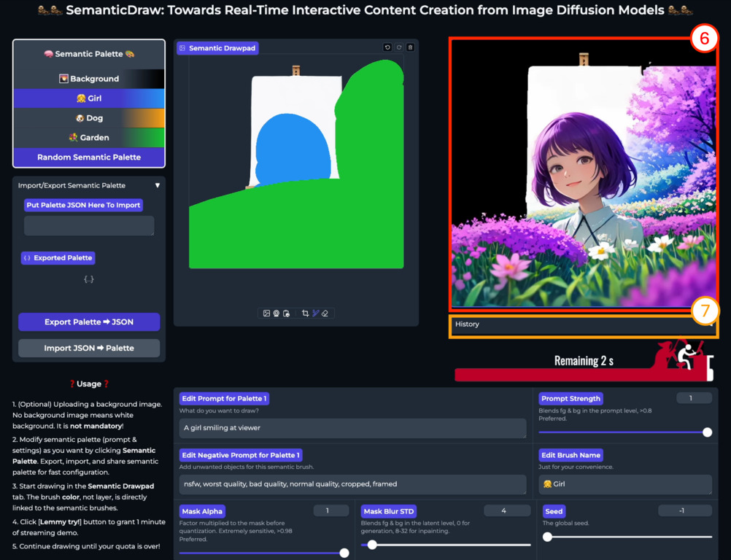This screenshot has height=560, width=731.
Task: Click the Seed number box
Action: tap(685, 511)
